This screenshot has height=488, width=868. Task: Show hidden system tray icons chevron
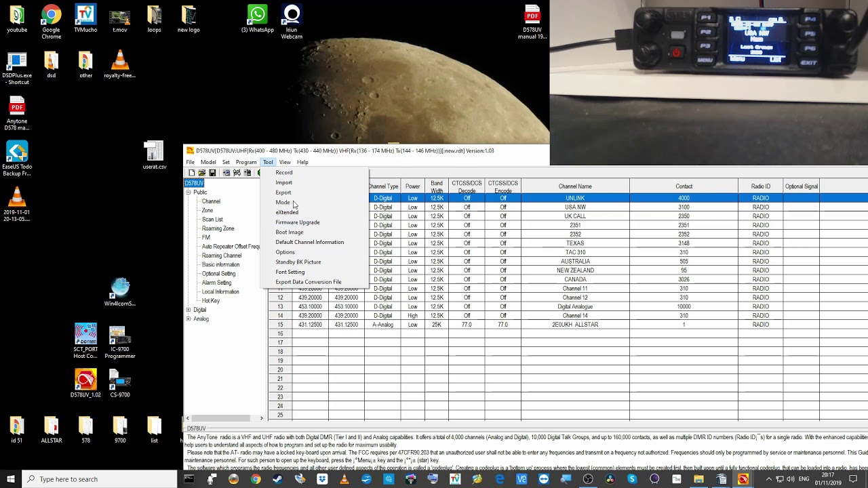click(x=768, y=479)
